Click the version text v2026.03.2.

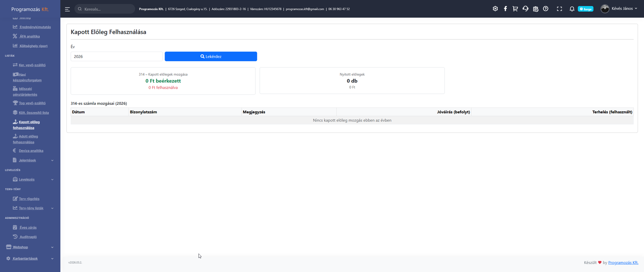click(75, 262)
